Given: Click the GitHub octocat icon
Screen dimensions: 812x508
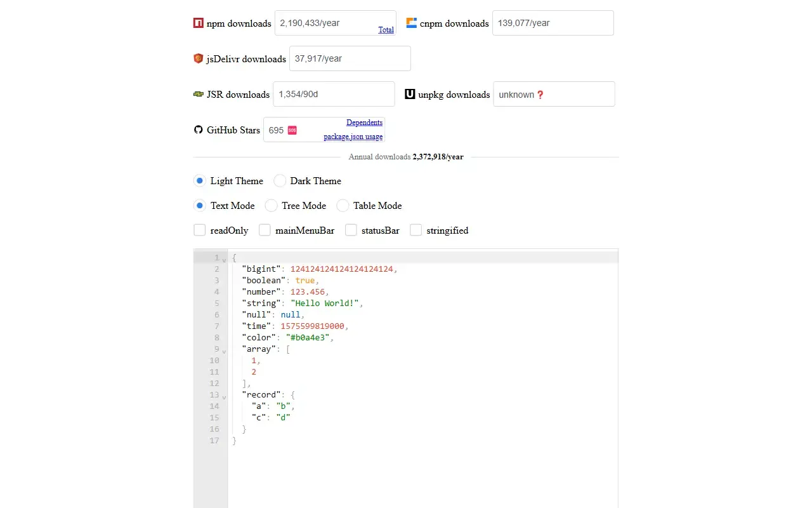Looking at the screenshot, I should pos(199,130).
